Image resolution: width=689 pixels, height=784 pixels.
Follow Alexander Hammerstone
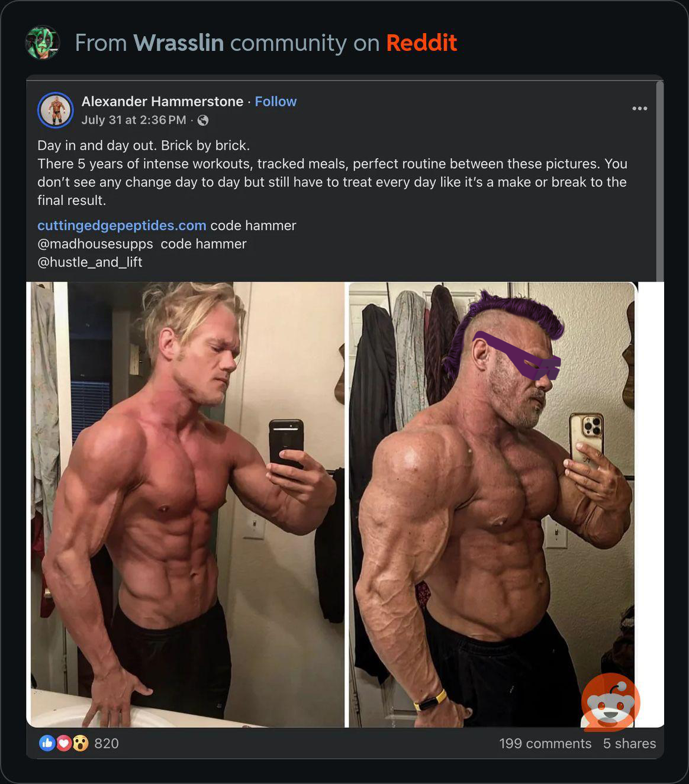(x=275, y=101)
